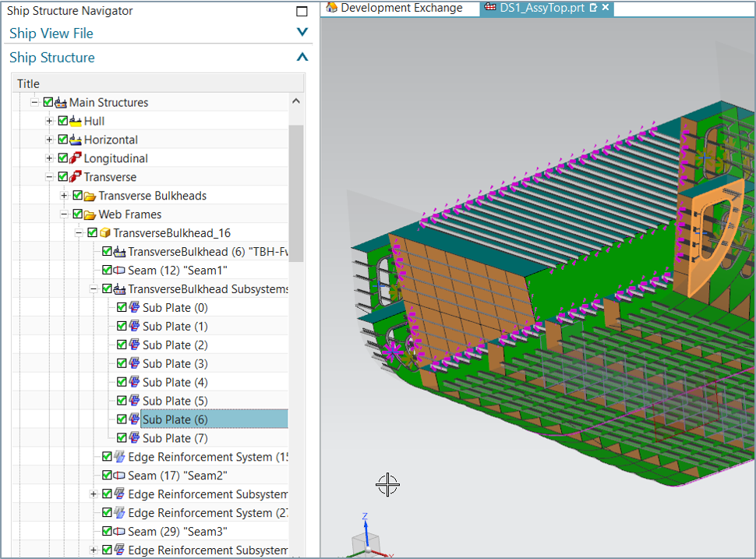The width and height of the screenshot is (756, 559).
Task: Expand the Horizontal tree node
Action: click(48, 139)
